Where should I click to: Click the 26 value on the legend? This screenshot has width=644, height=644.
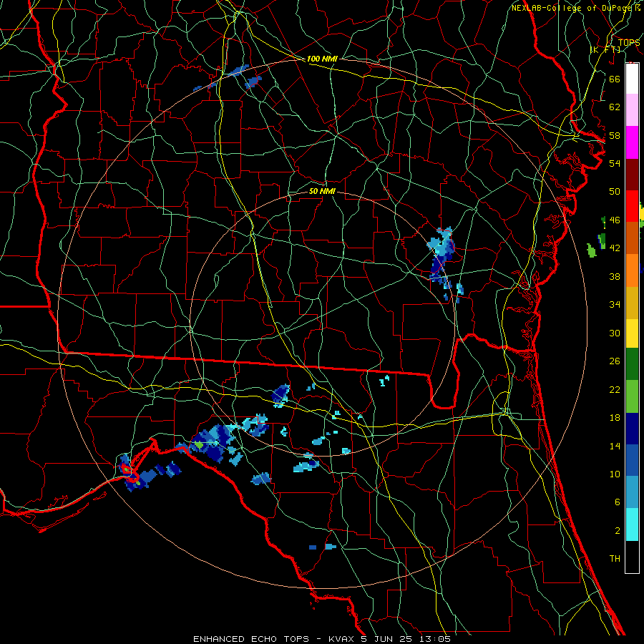pyautogui.click(x=615, y=361)
